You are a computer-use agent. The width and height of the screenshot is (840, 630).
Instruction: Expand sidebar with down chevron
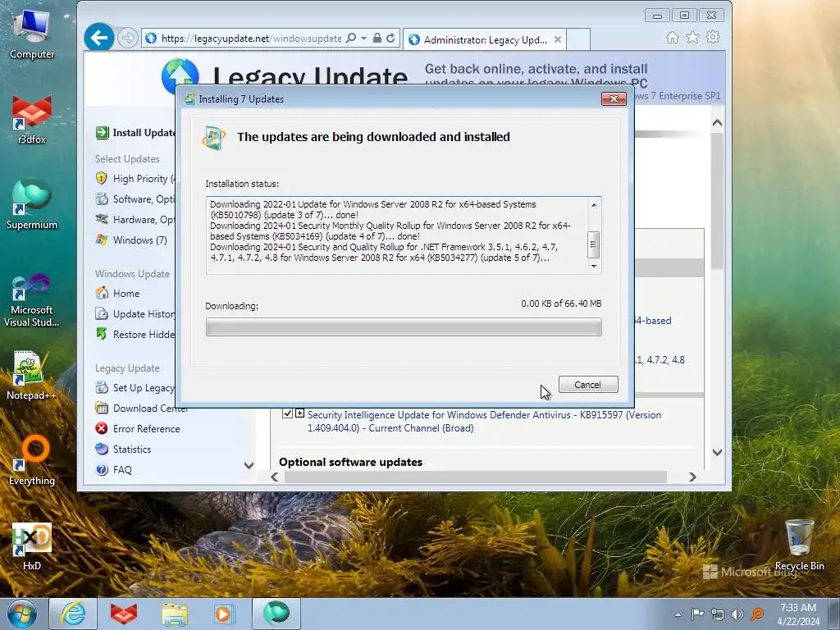point(249,465)
